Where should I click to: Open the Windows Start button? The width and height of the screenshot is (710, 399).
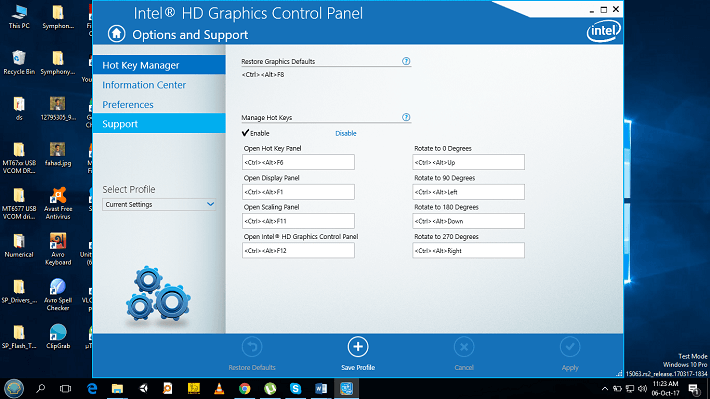[14, 388]
